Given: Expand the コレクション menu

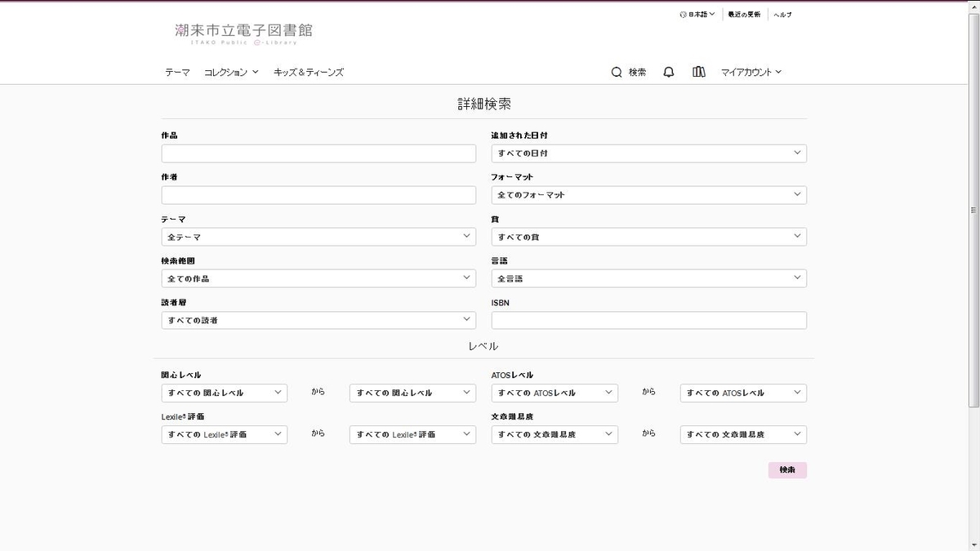Looking at the screenshot, I should pos(231,72).
